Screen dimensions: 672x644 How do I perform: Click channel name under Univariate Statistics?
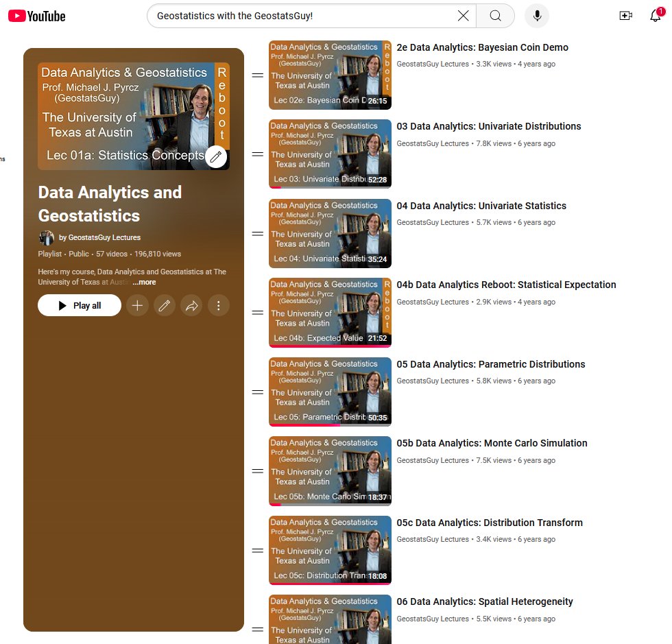433,222
